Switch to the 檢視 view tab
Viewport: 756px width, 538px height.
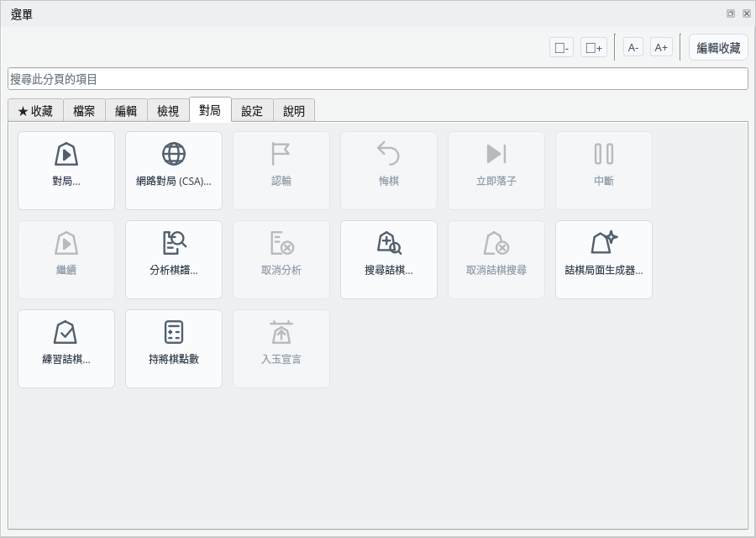pos(168,110)
